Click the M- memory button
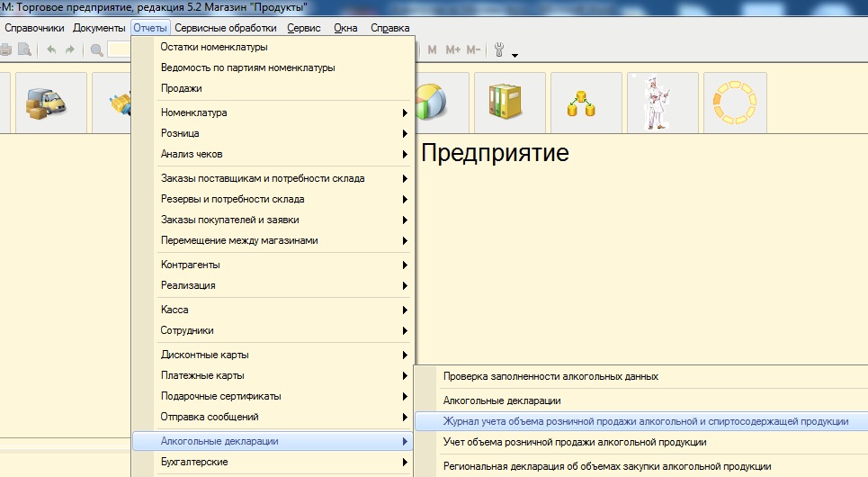The height and width of the screenshot is (477, 868). tap(473, 49)
